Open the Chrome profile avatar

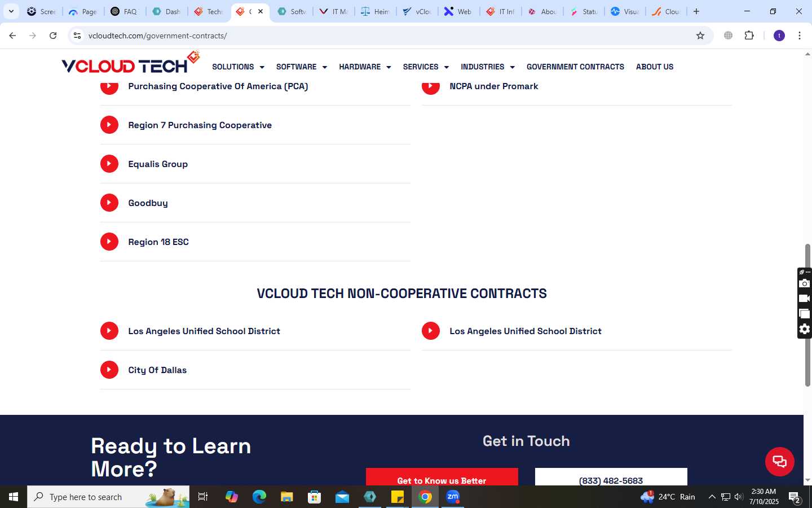pos(779,36)
